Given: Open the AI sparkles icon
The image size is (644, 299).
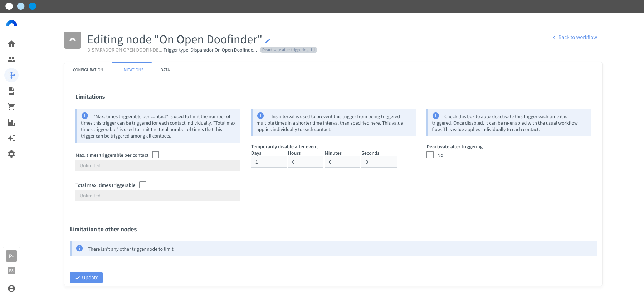Looking at the screenshot, I should (x=11, y=138).
